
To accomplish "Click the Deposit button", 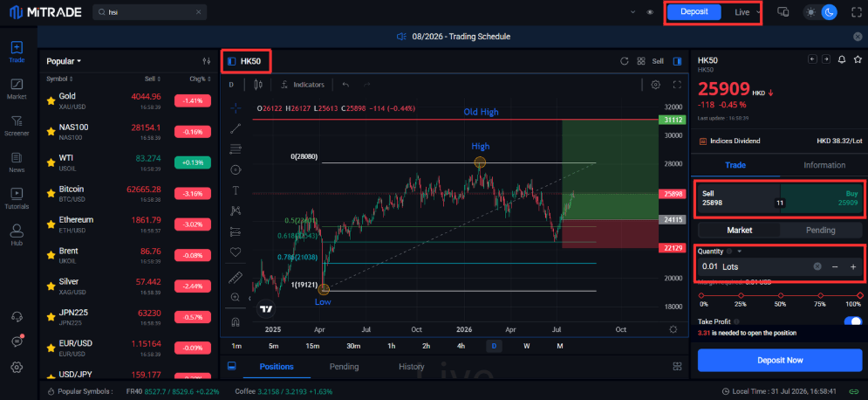I will pyautogui.click(x=694, y=12).
